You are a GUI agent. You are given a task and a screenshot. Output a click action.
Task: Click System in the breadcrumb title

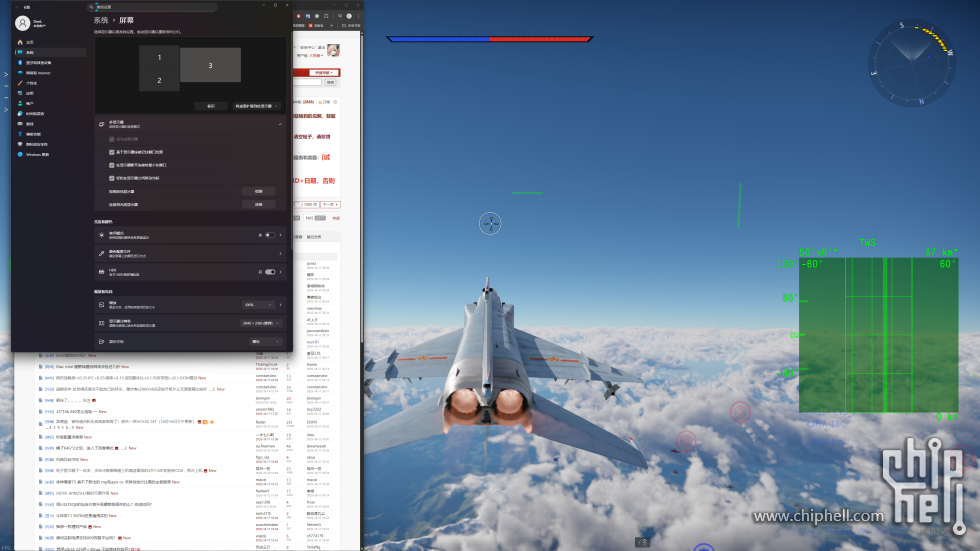click(x=101, y=21)
